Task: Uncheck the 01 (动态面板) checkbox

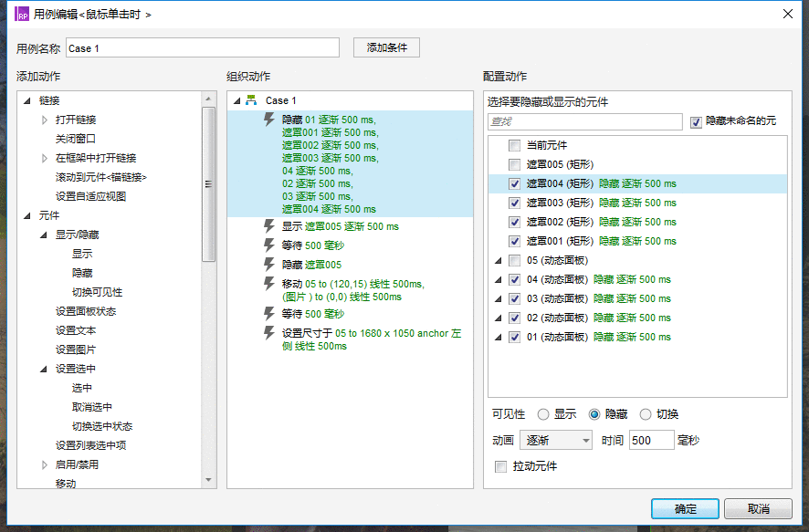Action: 514,337
